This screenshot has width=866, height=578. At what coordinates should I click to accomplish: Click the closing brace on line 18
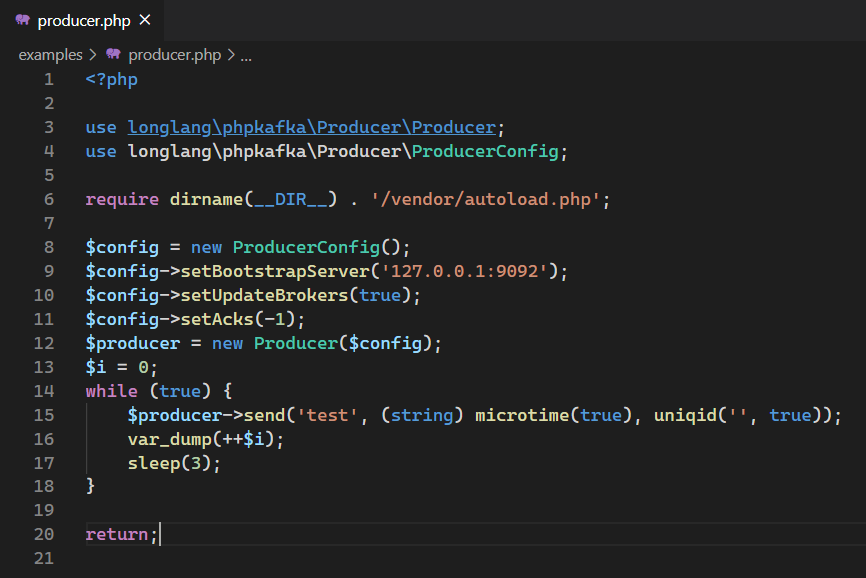tap(91, 486)
